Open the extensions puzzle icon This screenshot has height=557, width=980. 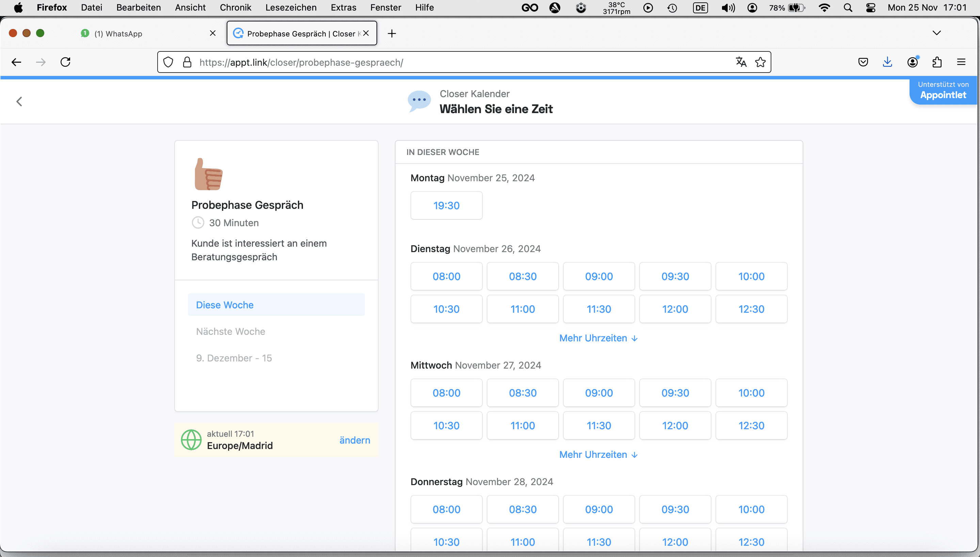click(937, 62)
